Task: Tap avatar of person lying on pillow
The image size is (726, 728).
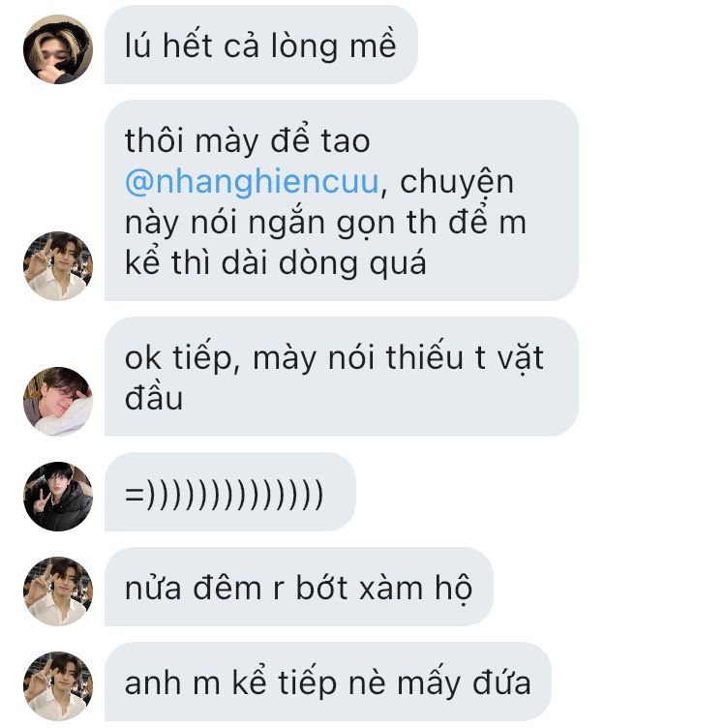Action: (58, 402)
